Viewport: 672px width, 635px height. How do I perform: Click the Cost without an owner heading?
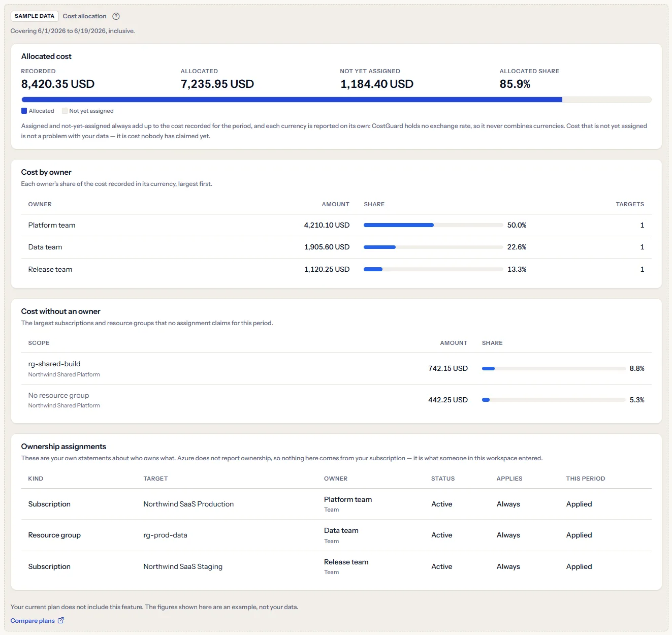point(61,311)
